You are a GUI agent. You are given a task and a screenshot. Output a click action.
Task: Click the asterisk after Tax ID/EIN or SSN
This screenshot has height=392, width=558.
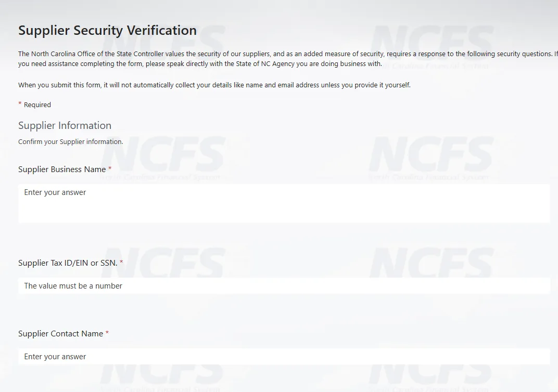[x=121, y=263]
